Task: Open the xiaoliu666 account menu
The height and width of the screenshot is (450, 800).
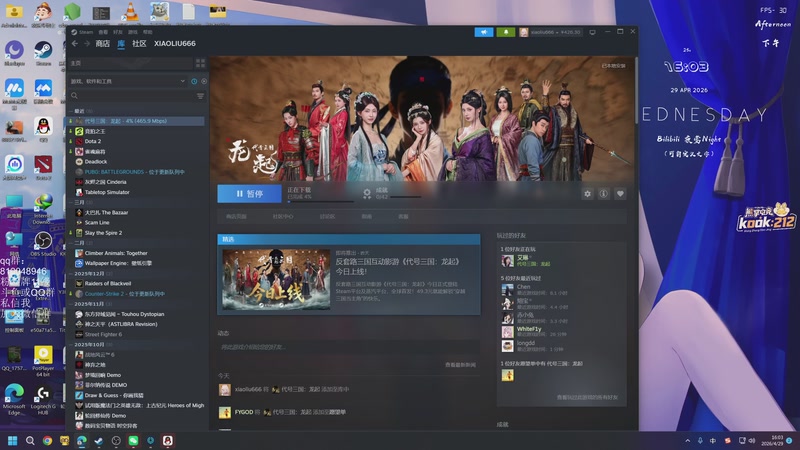Action: tap(551, 32)
